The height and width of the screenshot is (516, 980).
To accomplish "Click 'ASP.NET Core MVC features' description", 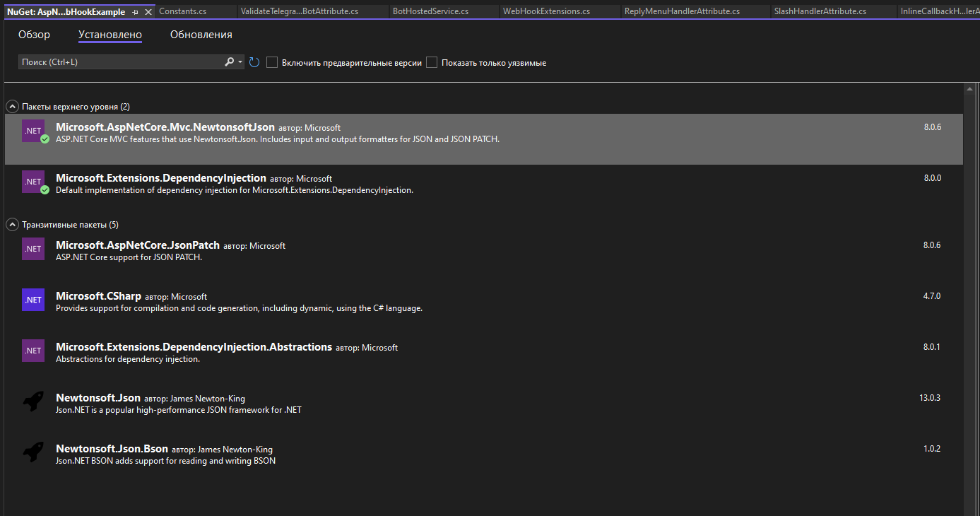I will (278, 139).
